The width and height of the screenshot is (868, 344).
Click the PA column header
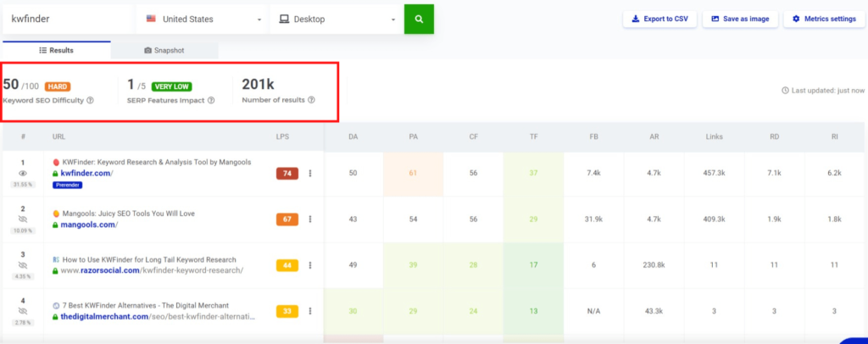pos(413,136)
